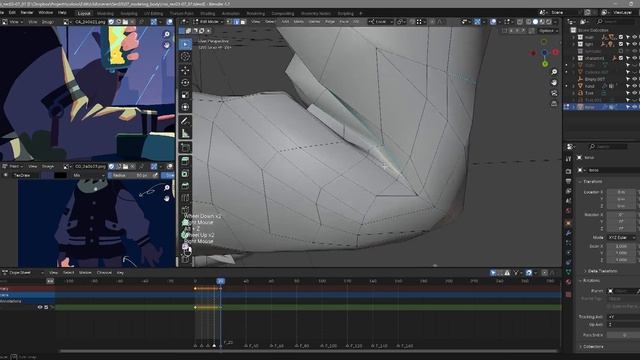Open the Help menu in top bar
The width and height of the screenshot is (640, 360).
[62, 13]
